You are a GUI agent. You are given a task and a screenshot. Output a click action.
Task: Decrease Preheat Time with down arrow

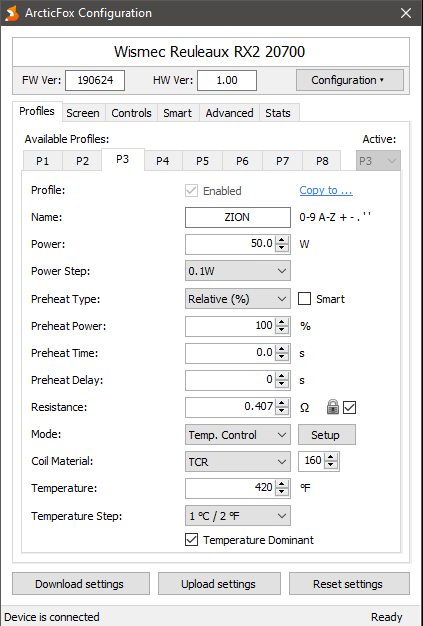[x=282, y=357]
